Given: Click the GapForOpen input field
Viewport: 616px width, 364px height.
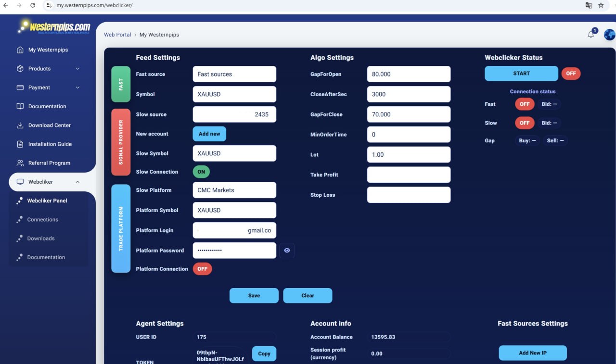Looking at the screenshot, I should pos(409,74).
